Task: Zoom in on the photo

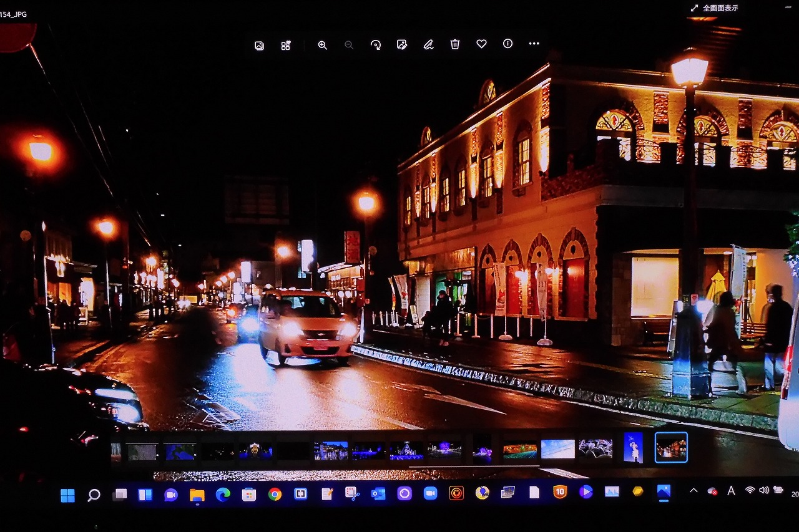Action: 322,45
